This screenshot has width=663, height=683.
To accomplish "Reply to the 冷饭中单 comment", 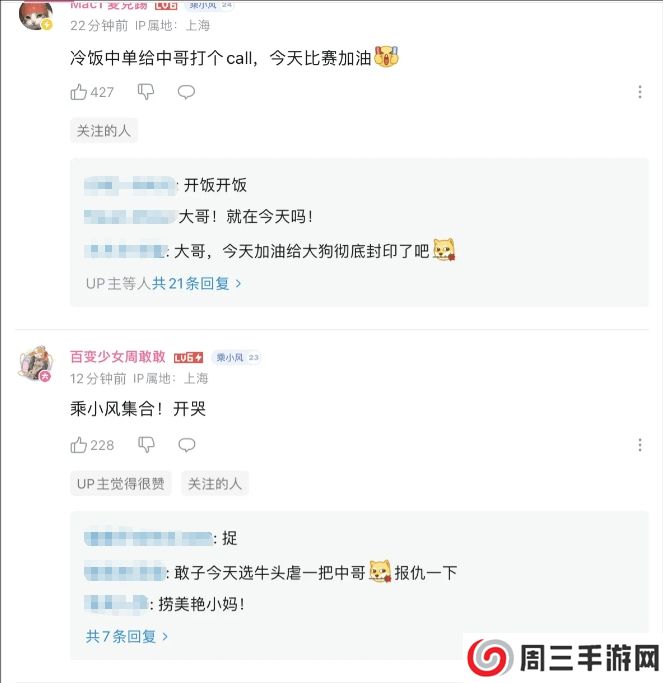I will [186, 92].
